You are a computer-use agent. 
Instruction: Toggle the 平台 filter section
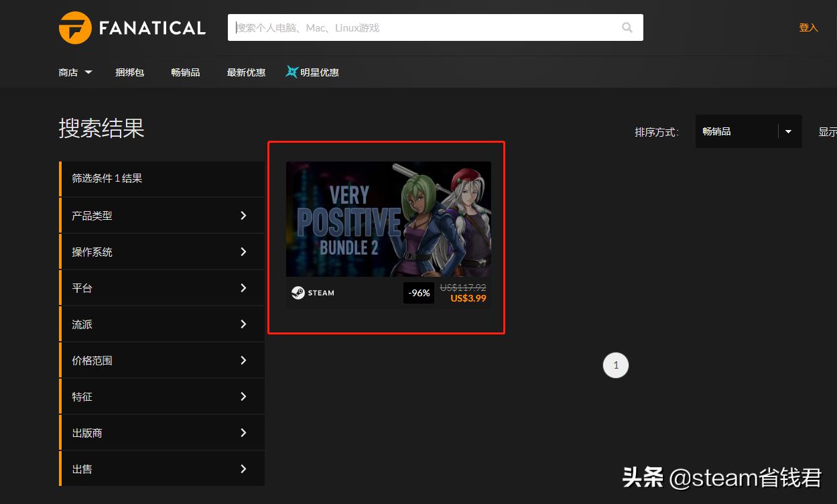pyautogui.click(x=161, y=288)
